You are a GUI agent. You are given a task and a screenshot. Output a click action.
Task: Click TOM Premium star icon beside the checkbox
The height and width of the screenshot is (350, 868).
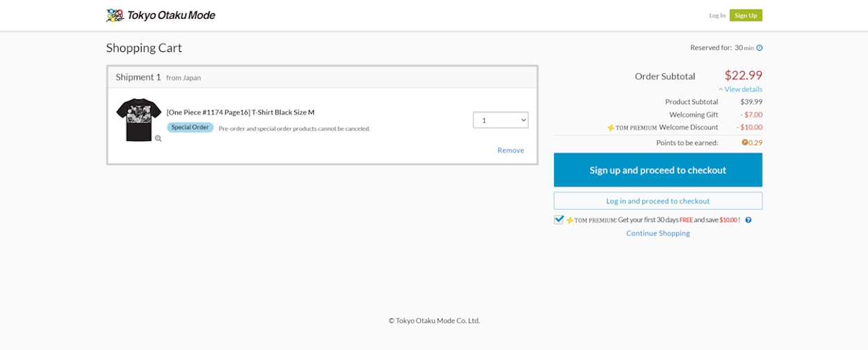click(x=570, y=220)
